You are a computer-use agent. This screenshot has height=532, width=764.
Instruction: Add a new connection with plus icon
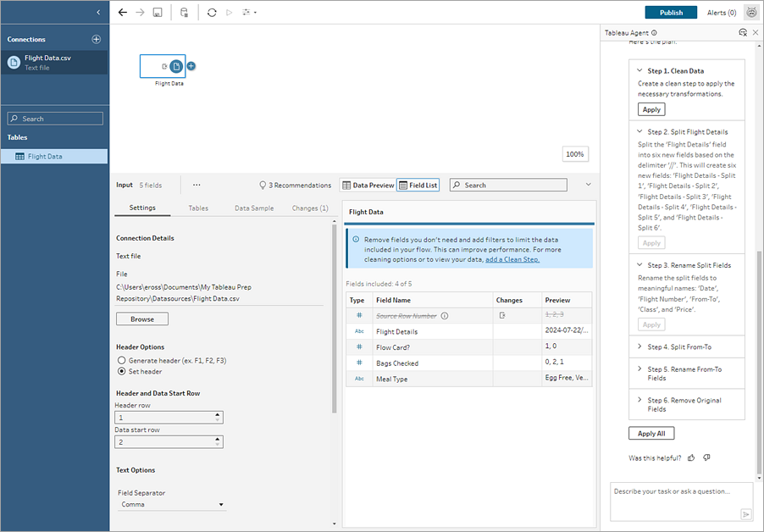click(96, 39)
